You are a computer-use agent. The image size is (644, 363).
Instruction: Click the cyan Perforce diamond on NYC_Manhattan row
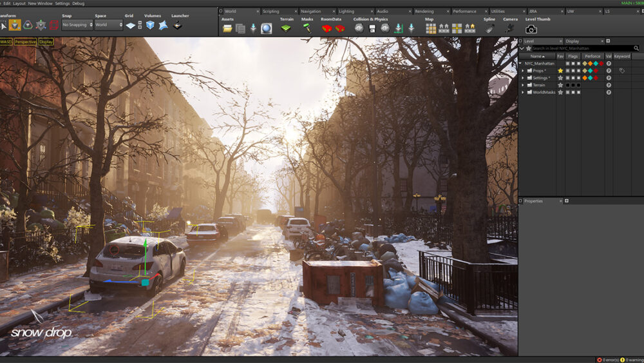pos(596,64)
